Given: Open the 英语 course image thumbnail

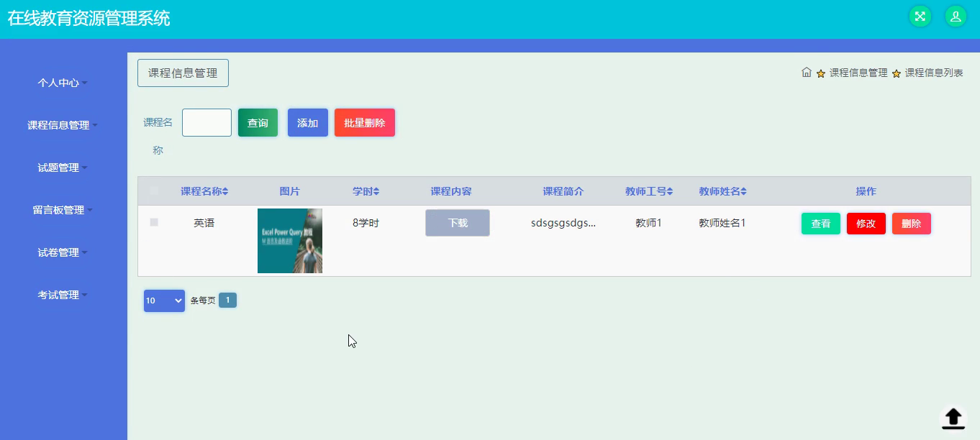Looking at the screenshot, I should click(x=290, y=241).
